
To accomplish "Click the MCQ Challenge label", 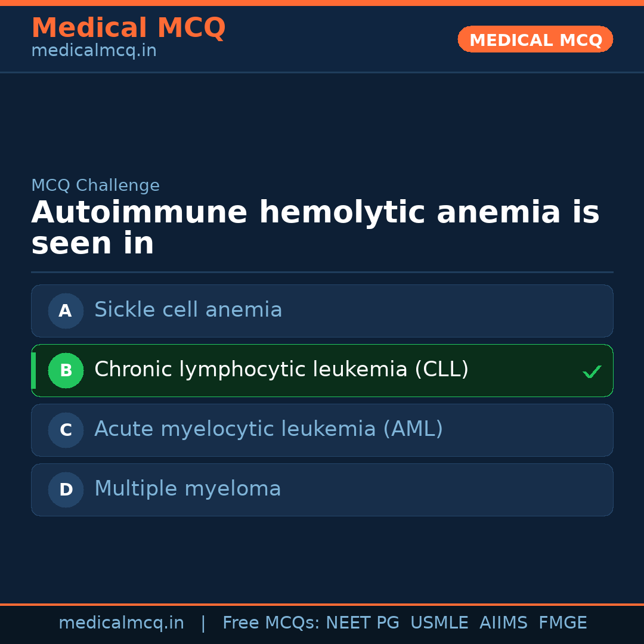I will [x=95, y=185].
